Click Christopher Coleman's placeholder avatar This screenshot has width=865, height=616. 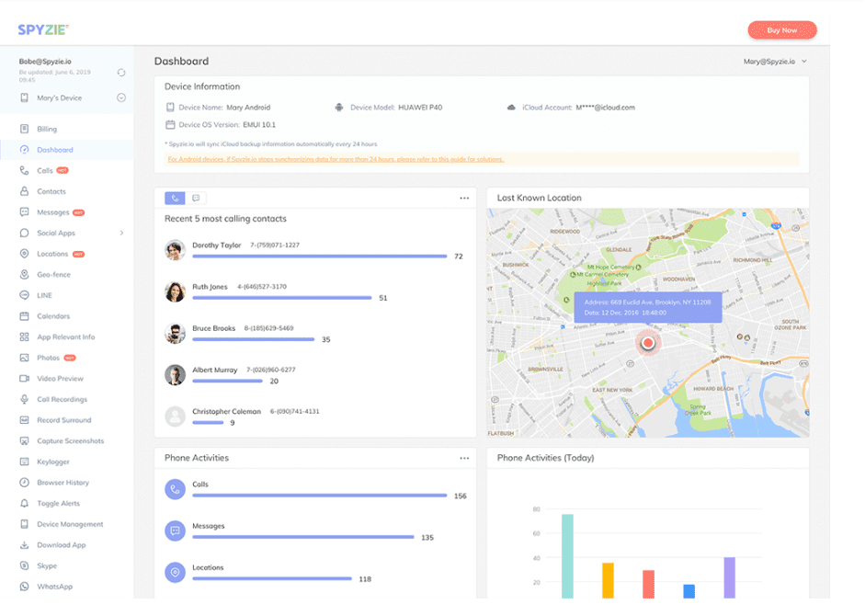(x=175, y=416)
